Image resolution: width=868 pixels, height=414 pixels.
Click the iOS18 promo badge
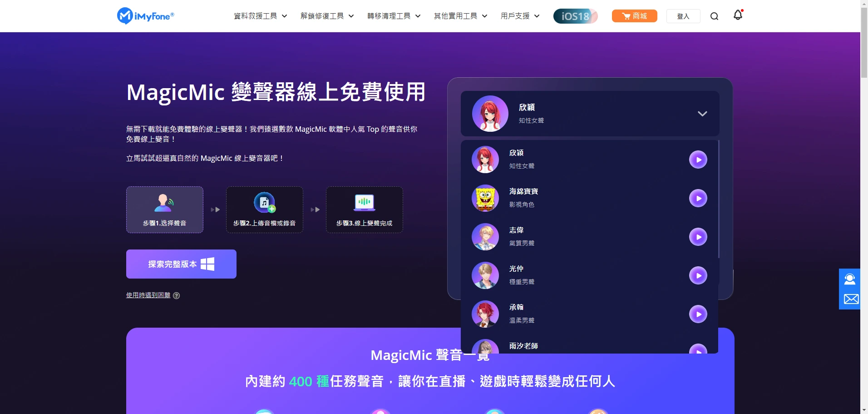click(x=575, y=16)
